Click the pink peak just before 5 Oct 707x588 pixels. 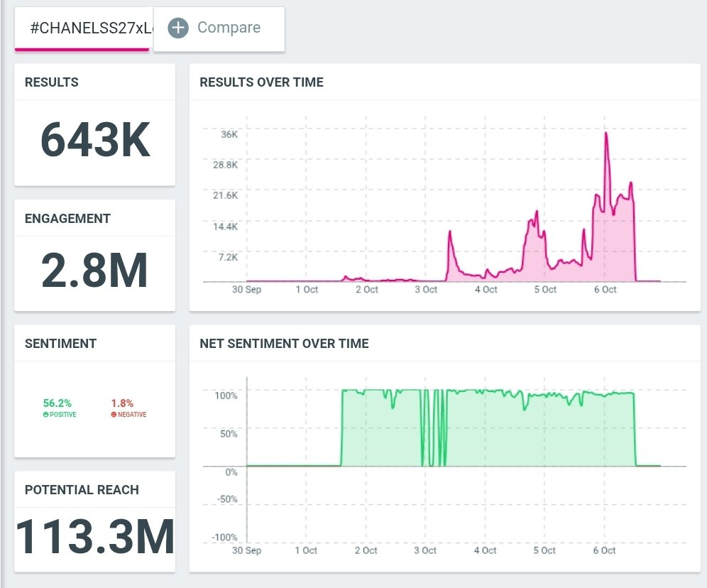pos(537,212)
